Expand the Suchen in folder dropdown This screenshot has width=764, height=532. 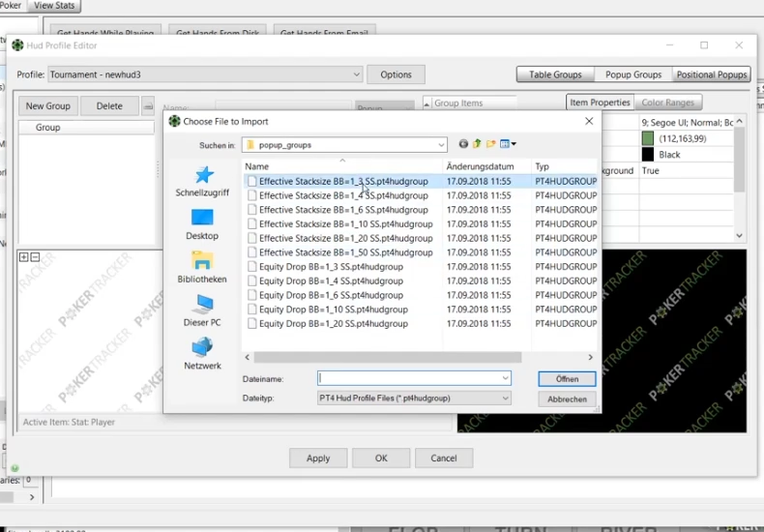(x=441, y=145)
